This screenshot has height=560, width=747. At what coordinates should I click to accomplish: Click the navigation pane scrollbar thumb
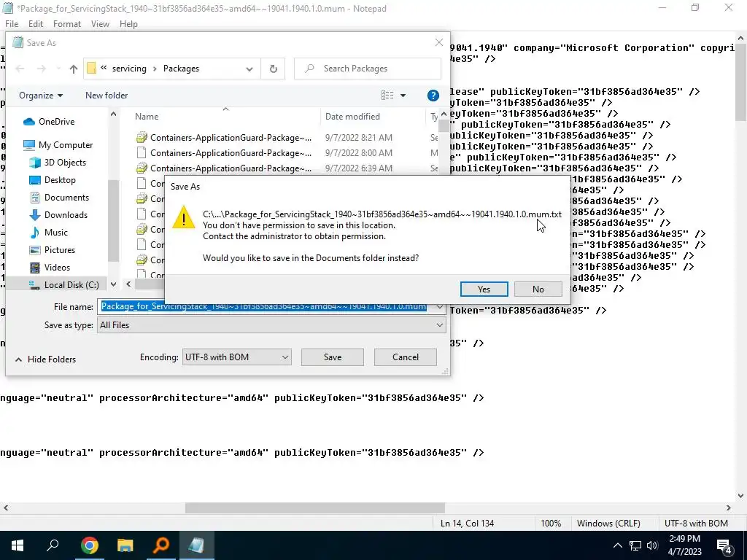point(113,220)
